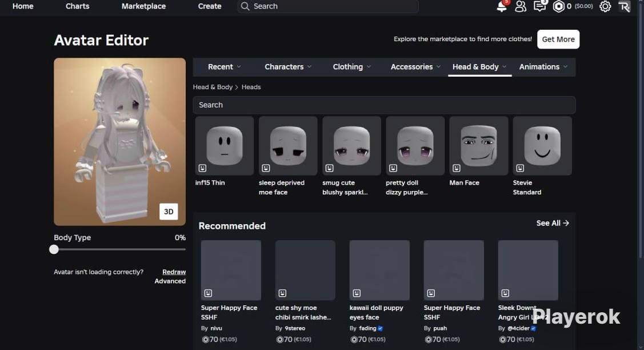Click the avatar preview thumbnail

click(x=119, y=141)
